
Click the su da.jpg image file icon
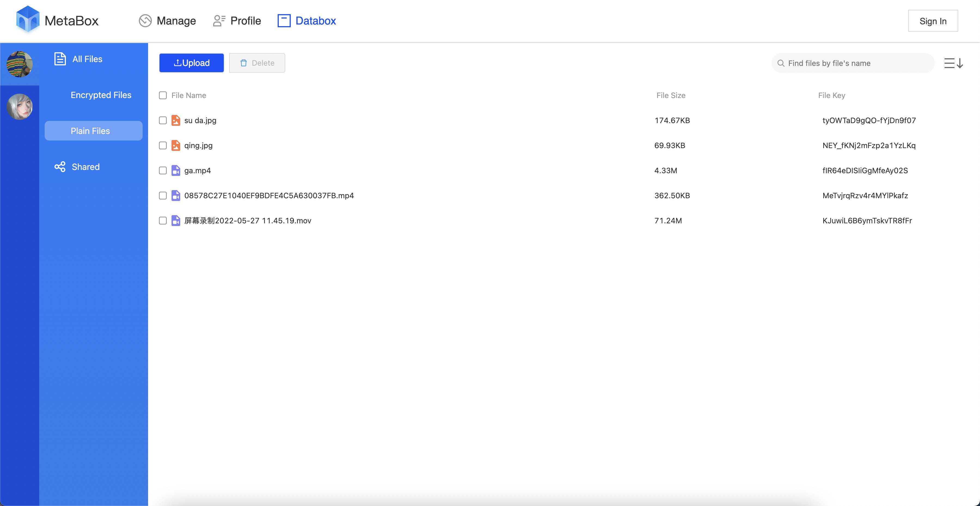175,120
